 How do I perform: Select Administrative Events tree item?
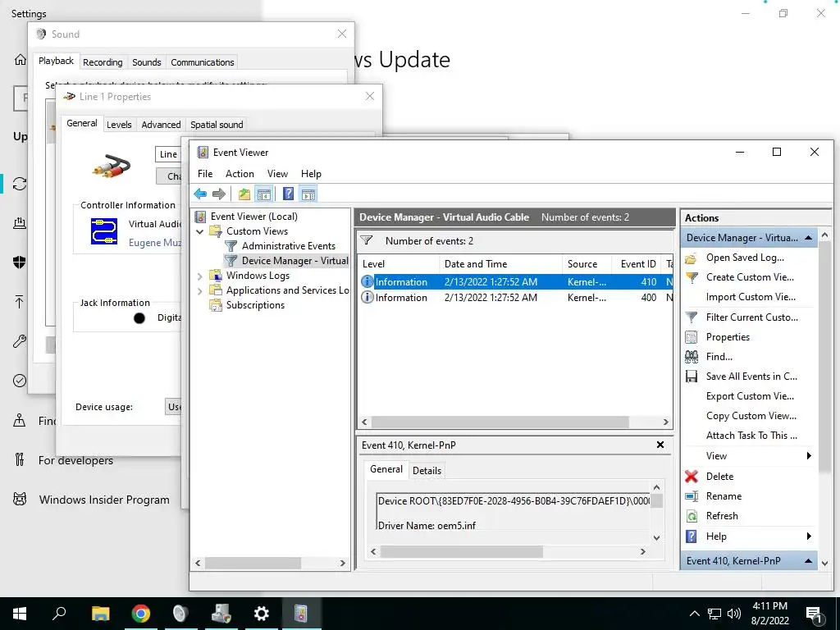point(288,246)
